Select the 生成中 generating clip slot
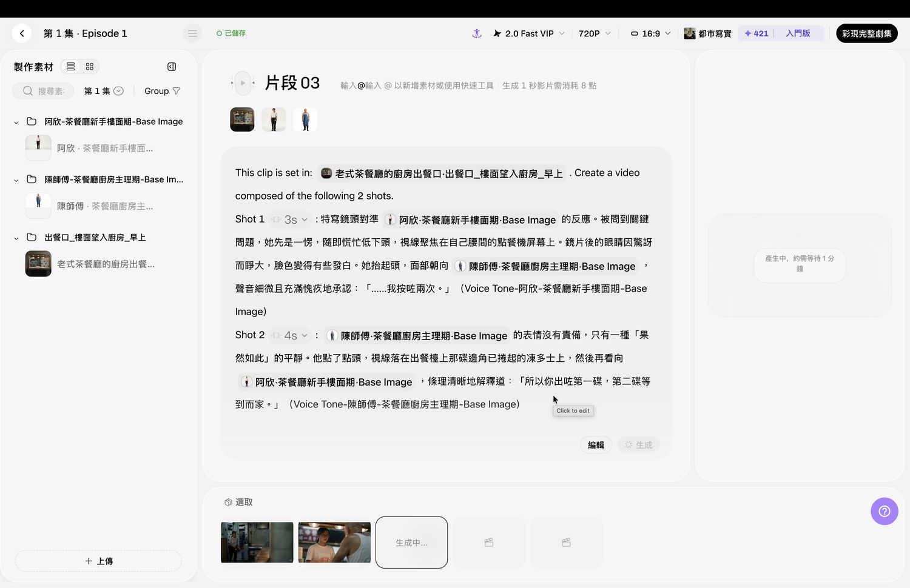910x588 pixels. (412, 543)
